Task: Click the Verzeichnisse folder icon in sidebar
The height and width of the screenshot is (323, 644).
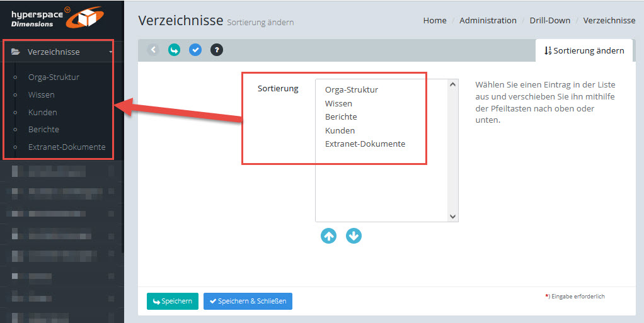Action: click(x=16, y=52)
